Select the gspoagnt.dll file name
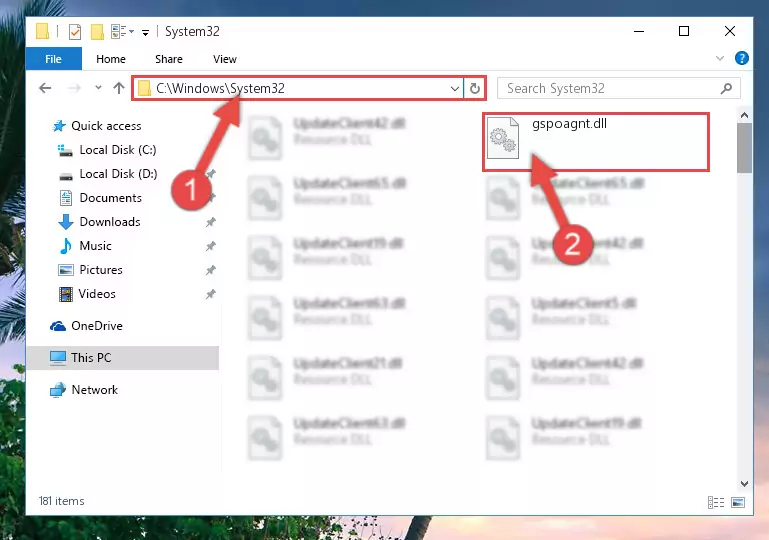Screen dimensions: 769x540 pyautogui.click(x=569, y=124)
